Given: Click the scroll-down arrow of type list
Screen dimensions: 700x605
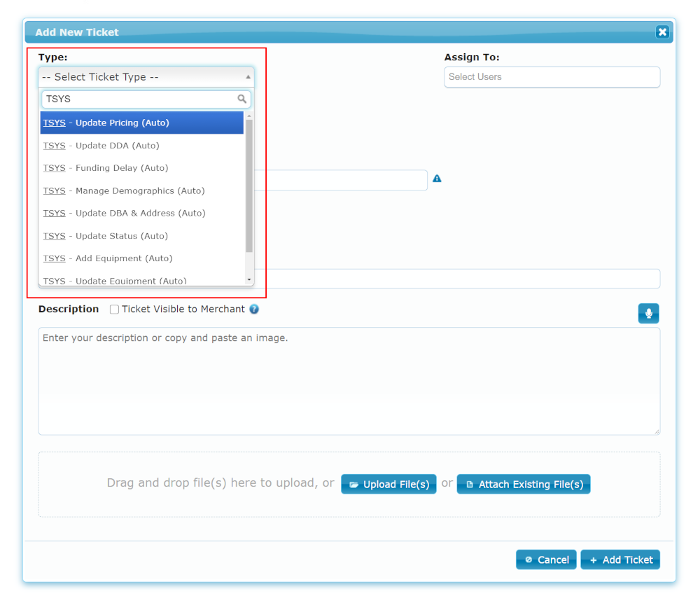Looking at the screenshot, I should [249, 280].
